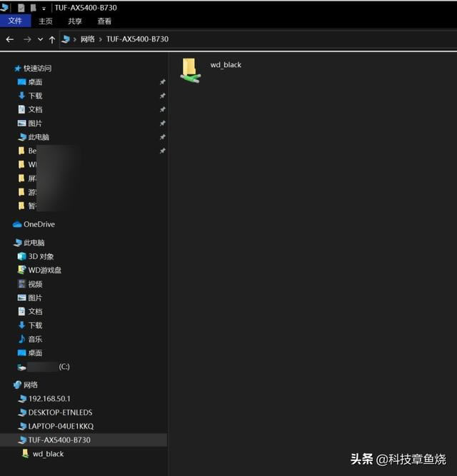Screen dimensions: 457x476
Task: Select the 音乐 music folder
Action: [x=34, y=339]
